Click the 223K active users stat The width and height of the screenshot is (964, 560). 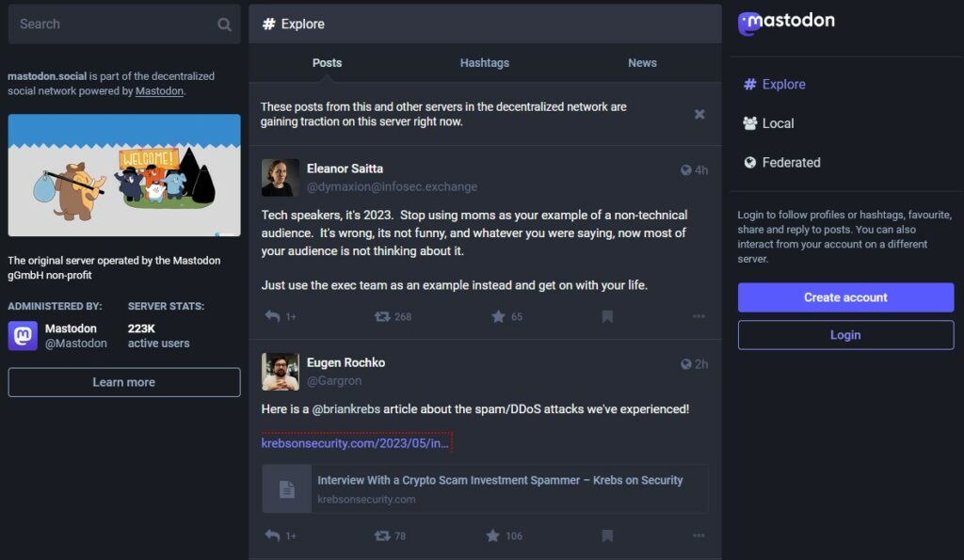click(x=158, y=336)
